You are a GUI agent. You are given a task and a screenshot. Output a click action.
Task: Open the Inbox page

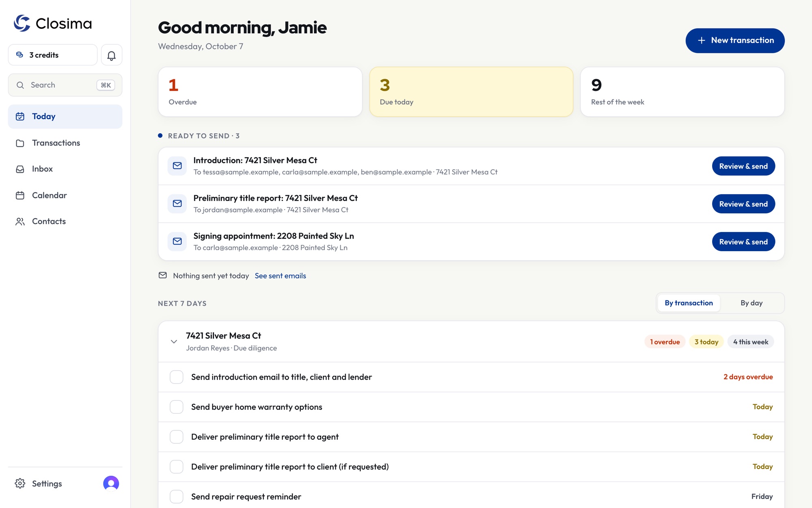coord(65,169)
